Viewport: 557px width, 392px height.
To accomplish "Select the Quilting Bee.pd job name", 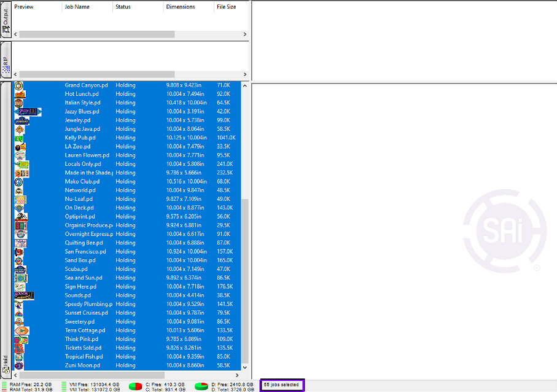I will click(84, 243).
